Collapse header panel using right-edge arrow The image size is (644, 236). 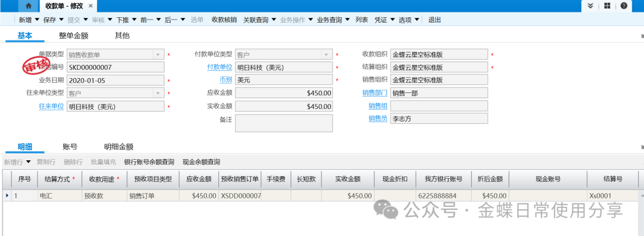[x=642, y=36]
